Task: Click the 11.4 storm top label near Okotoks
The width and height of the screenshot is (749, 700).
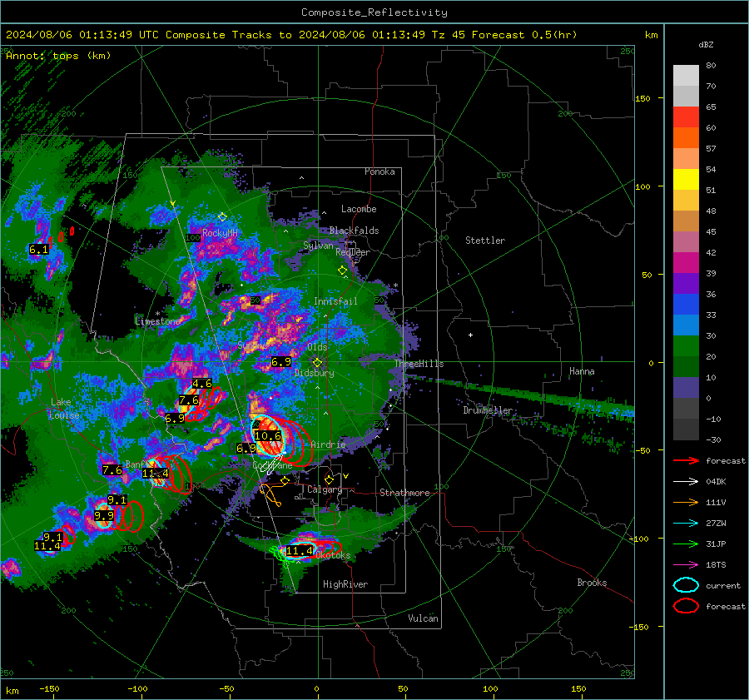Action: coord(299,551)
